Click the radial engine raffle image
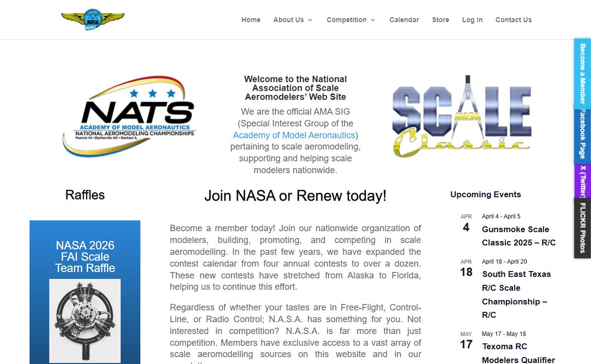Viewport: 591px width, 364px height. tap(85, 321)
